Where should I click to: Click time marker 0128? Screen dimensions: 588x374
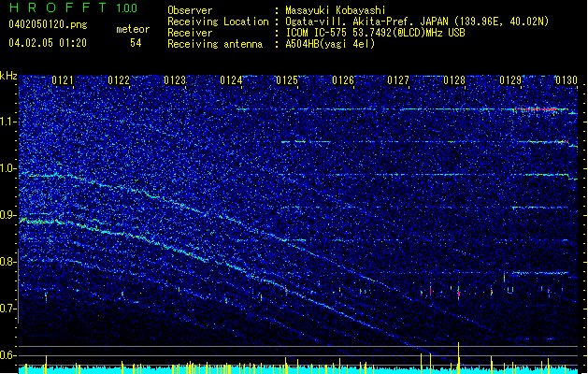454,80
